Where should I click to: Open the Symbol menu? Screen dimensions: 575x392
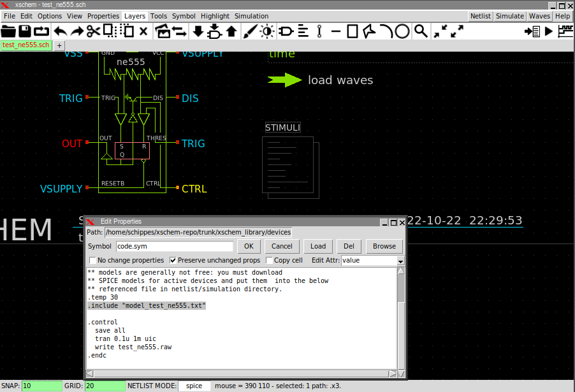click(184, 16)
